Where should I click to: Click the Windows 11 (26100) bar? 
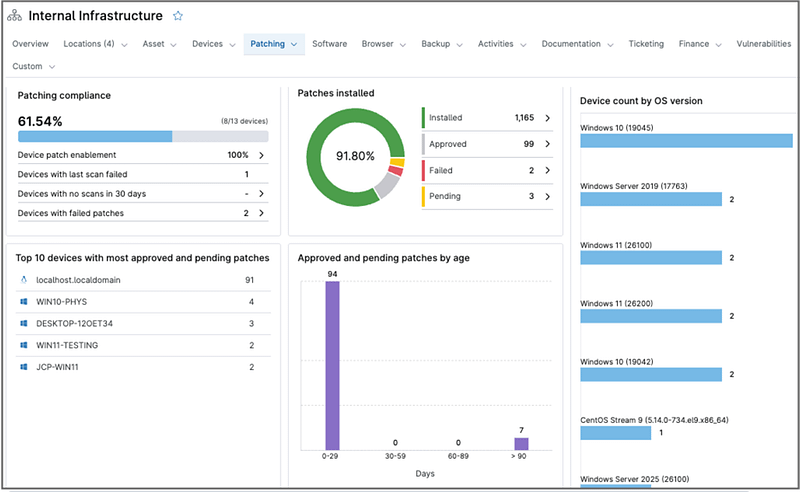[x=651, y=258]
